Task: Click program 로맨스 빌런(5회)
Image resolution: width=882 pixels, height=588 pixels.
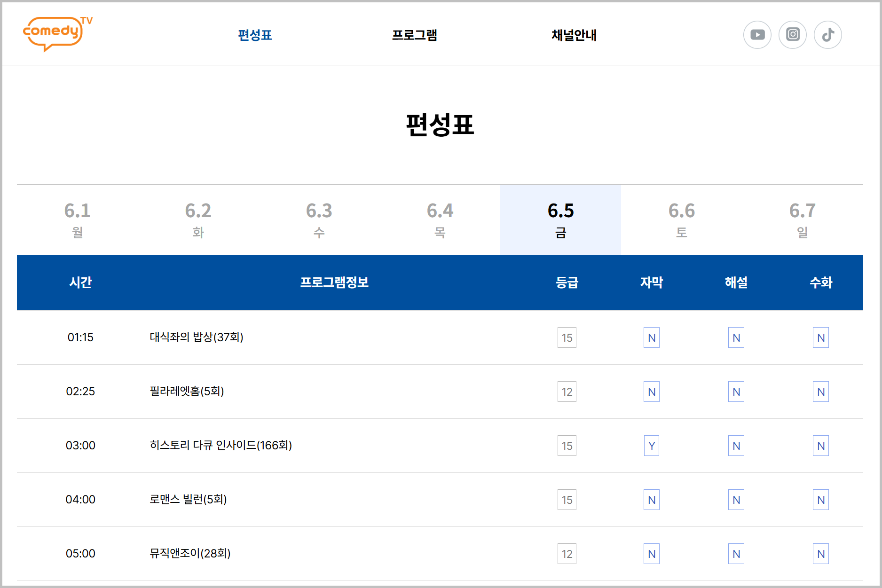Action: click(x=188, y=499)
